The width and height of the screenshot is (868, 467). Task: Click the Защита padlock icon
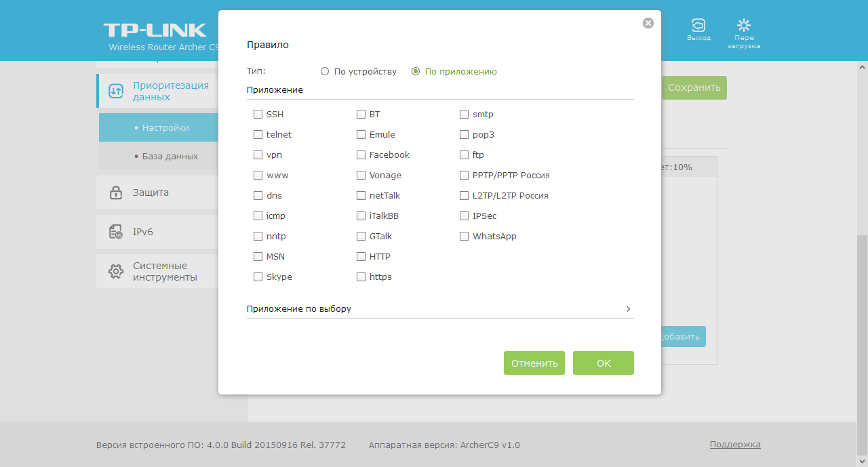[x=116, y=192]
